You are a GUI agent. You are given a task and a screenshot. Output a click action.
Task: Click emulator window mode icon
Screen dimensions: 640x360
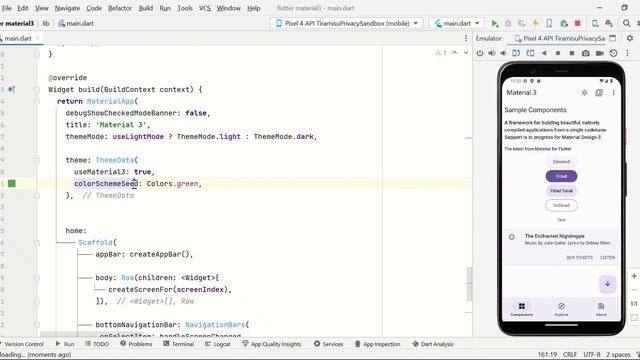coord(612,38)
